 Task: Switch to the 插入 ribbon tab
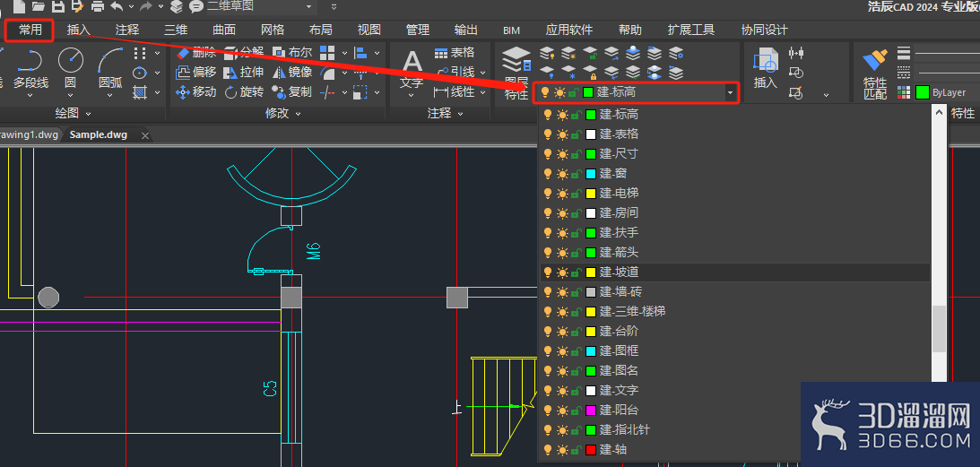click(x=79, y=30)
